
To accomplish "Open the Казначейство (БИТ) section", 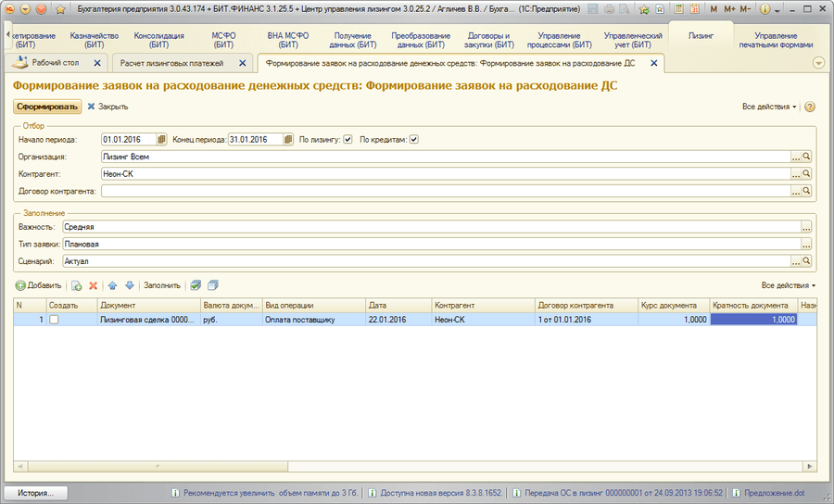I will (x=95, y=40).
